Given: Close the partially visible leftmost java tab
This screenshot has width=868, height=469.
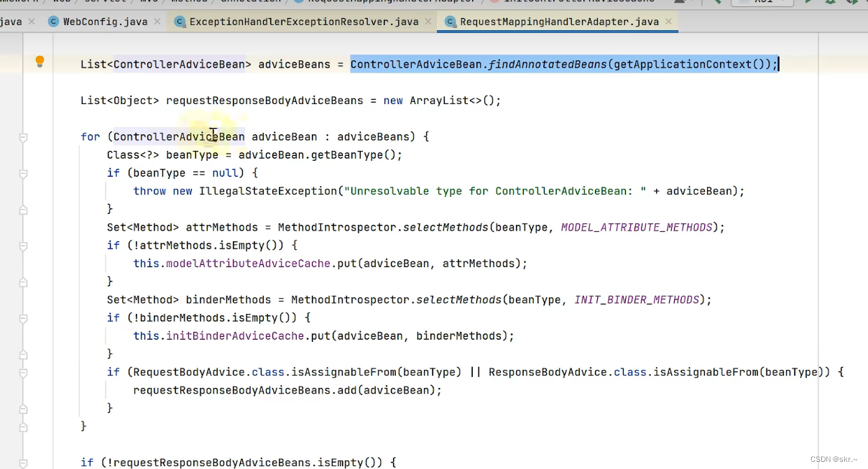Looking at the screenshot, I should [x=31, y=22].
